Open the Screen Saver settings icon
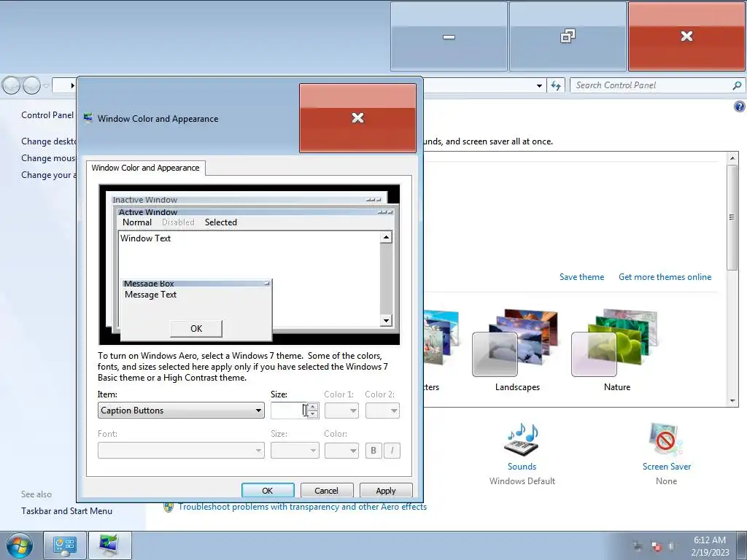This screenshot has height=560, width=747. click(x=666, y=440)
